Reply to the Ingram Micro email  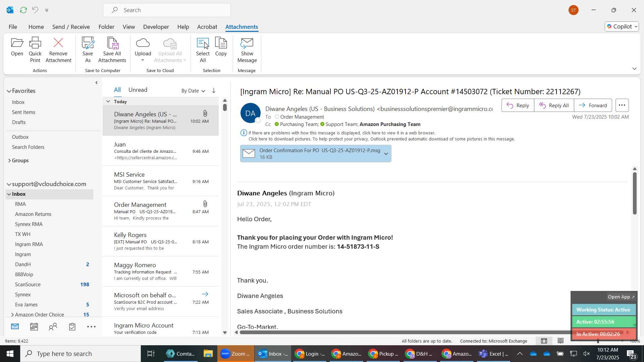point(518,105)
